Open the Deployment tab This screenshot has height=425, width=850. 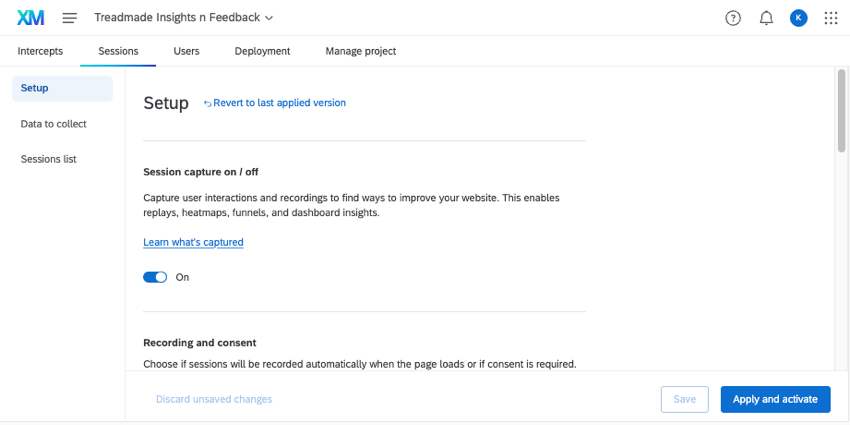tap(262, 51)
